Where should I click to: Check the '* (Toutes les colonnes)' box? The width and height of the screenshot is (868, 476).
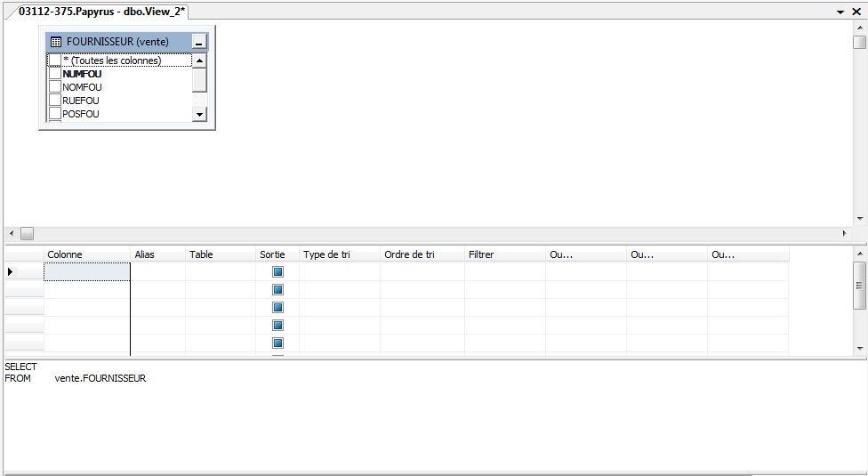tap(55, 61)
